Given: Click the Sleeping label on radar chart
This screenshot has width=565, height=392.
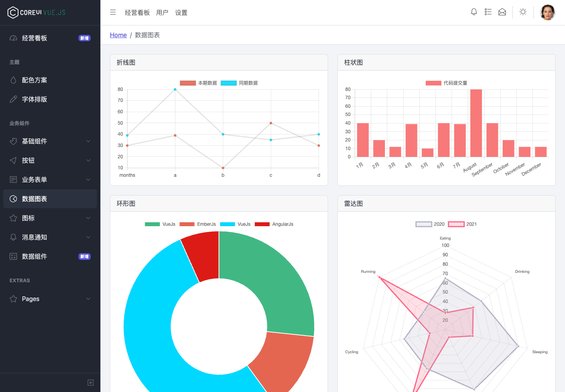Looking at the screenshot, I should pyautogui.click(x=540, y=352).
